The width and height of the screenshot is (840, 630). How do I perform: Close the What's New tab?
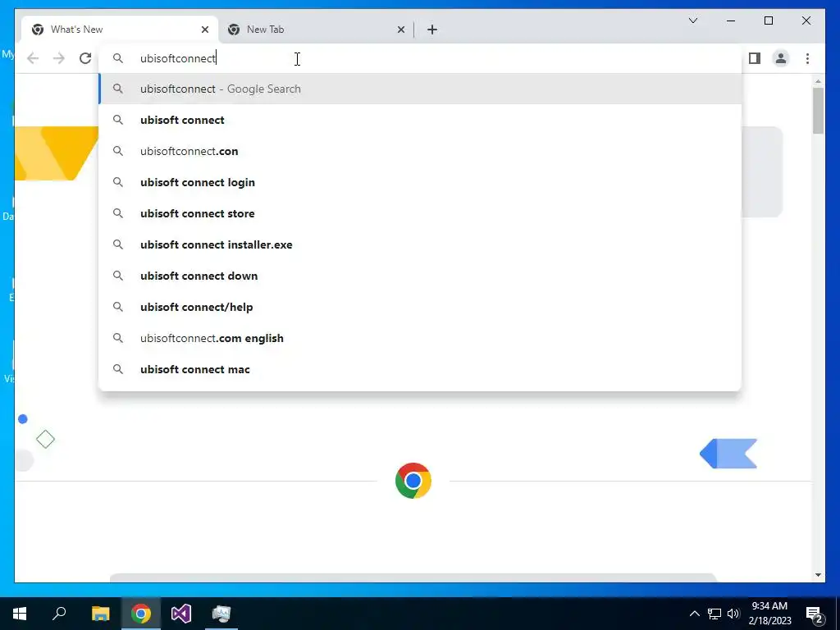point(204,30)
